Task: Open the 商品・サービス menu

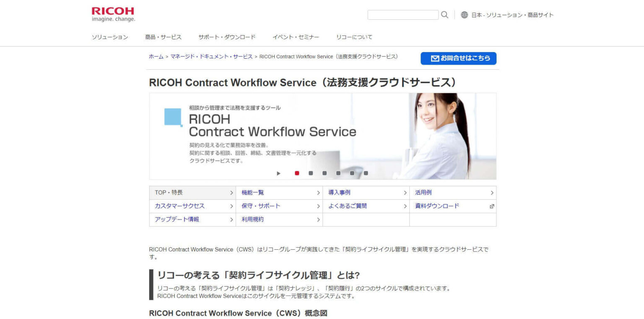Action: [163, 37]
